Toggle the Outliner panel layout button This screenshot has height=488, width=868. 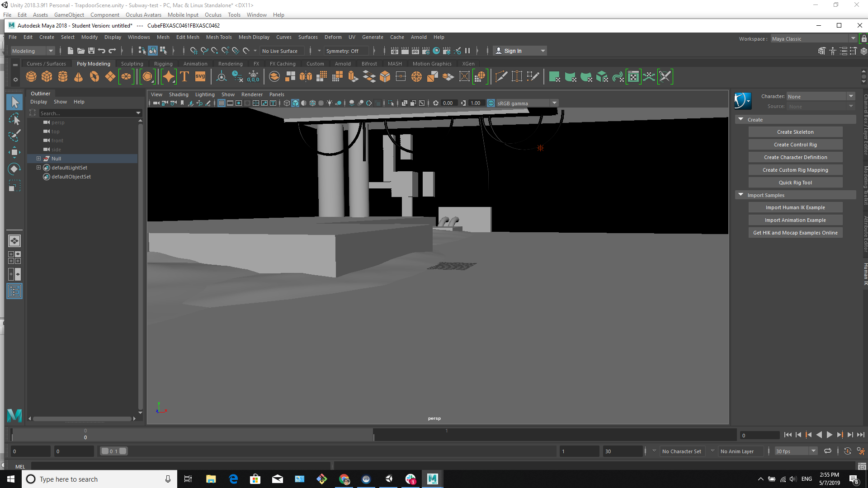click(x=14, y=291)
